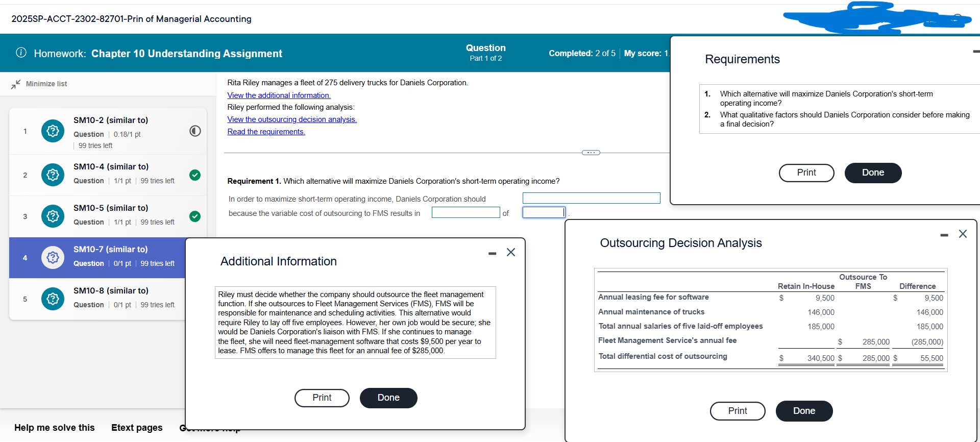Open 'View the outsourcing decision analysis' link

292,119
